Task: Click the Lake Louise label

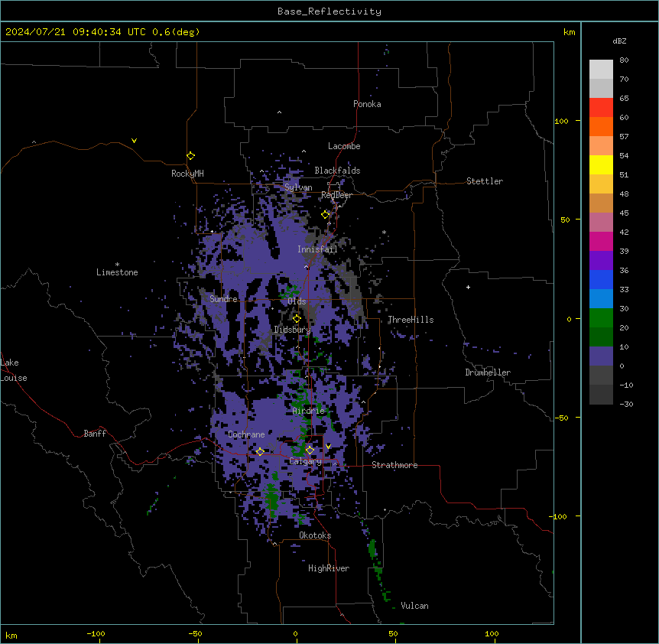Action: 14,370
